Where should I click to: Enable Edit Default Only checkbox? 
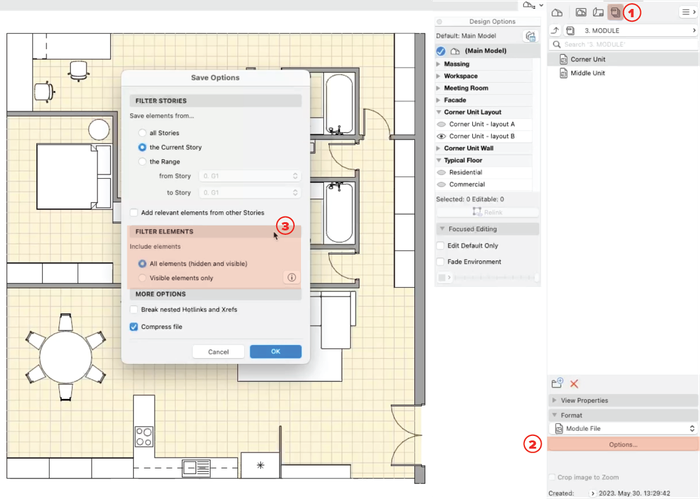click(x=441, y=245)
